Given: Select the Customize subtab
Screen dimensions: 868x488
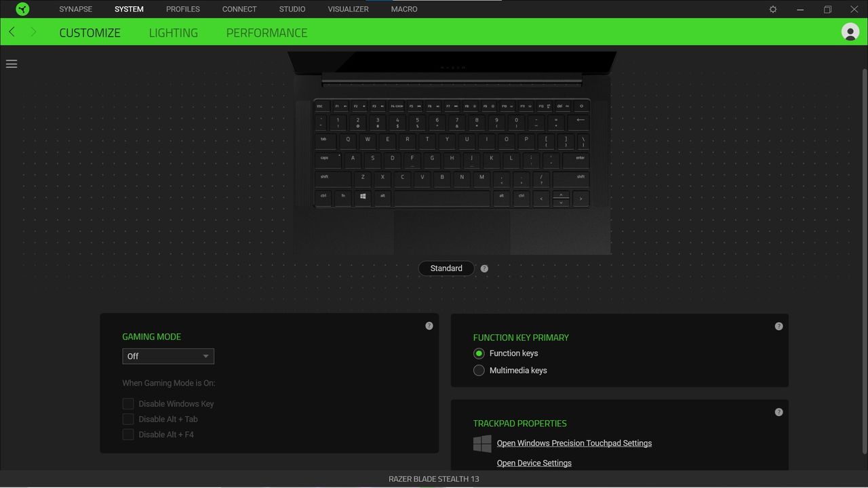Looking at the screenshot, I should [x=90, y=33].
